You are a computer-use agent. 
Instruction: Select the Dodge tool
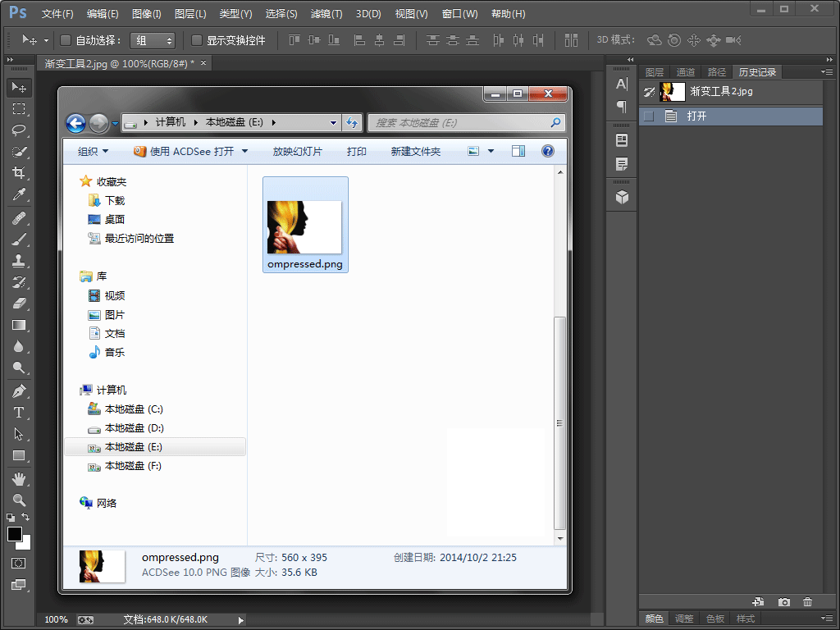pos(19,367)
